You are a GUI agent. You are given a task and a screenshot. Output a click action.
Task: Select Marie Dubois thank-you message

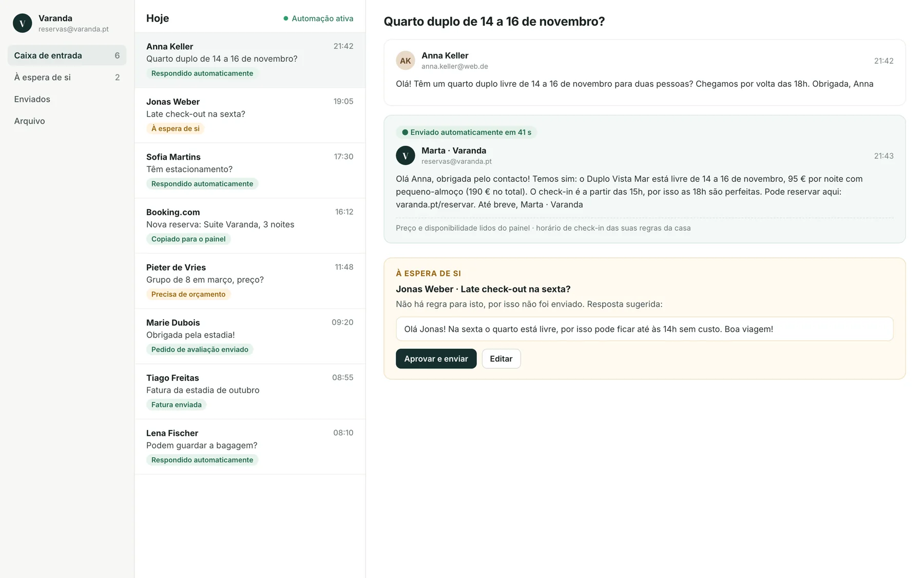(250, 336)
